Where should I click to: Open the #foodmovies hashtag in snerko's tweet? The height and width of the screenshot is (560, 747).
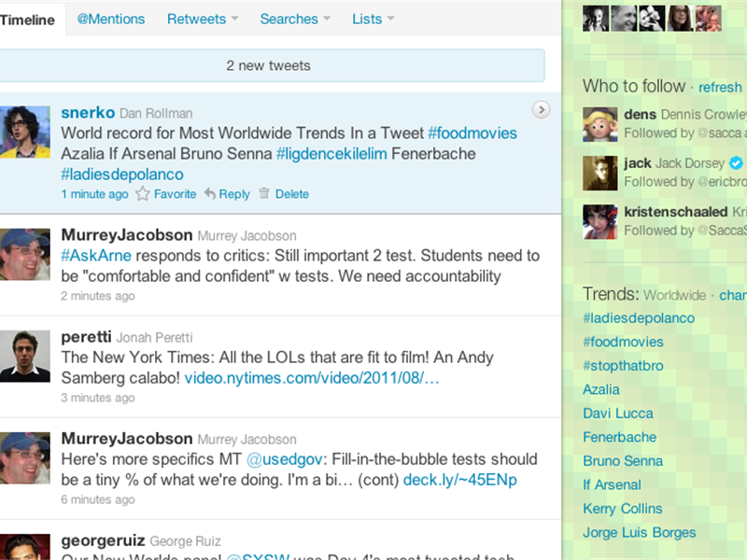(472, 133)
